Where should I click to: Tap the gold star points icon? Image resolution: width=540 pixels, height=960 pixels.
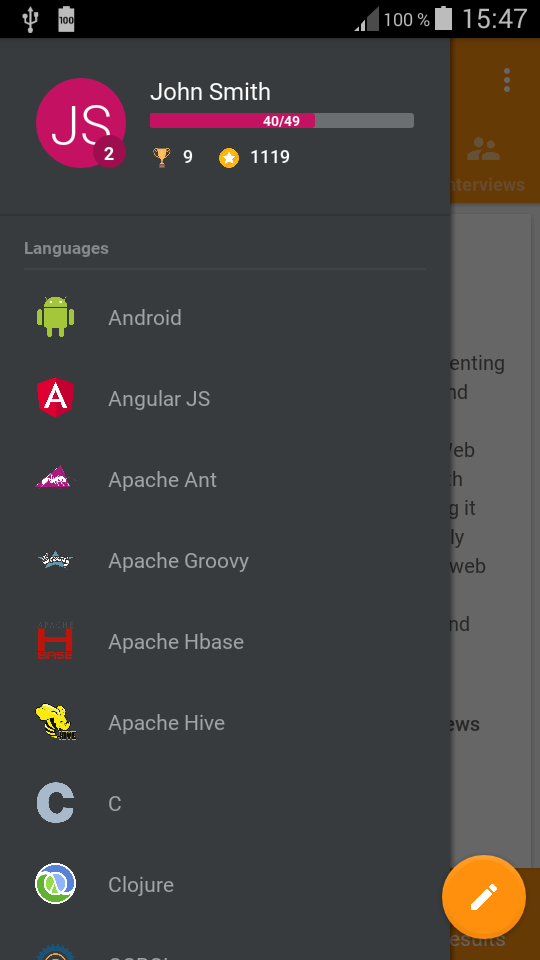point(229,158)
